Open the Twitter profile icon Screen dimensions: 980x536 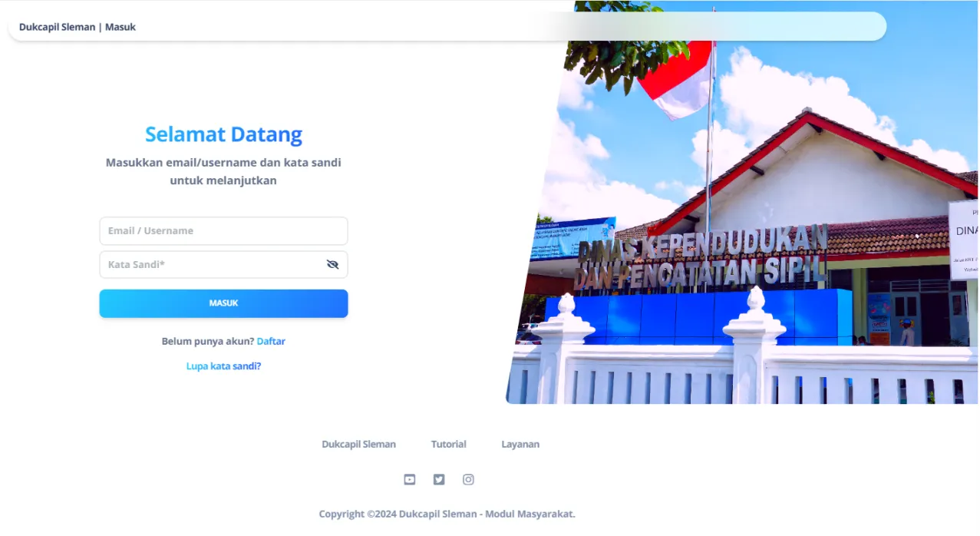(438, 479)
